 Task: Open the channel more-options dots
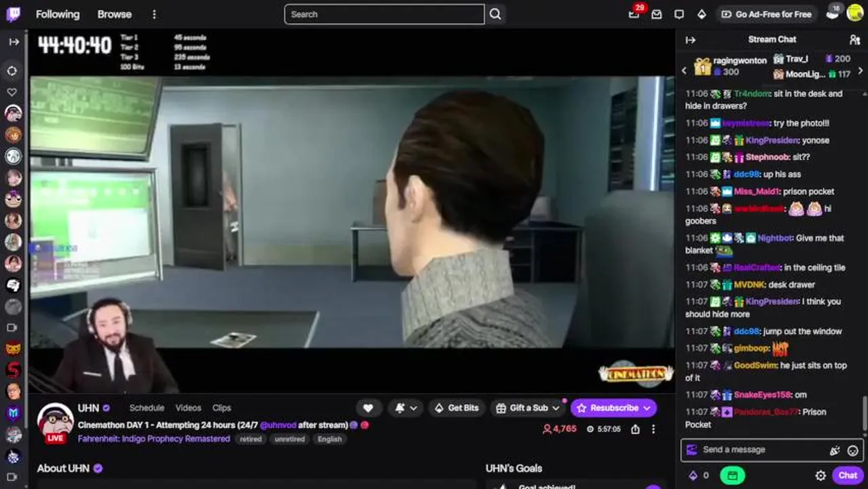tap(653, 429)
